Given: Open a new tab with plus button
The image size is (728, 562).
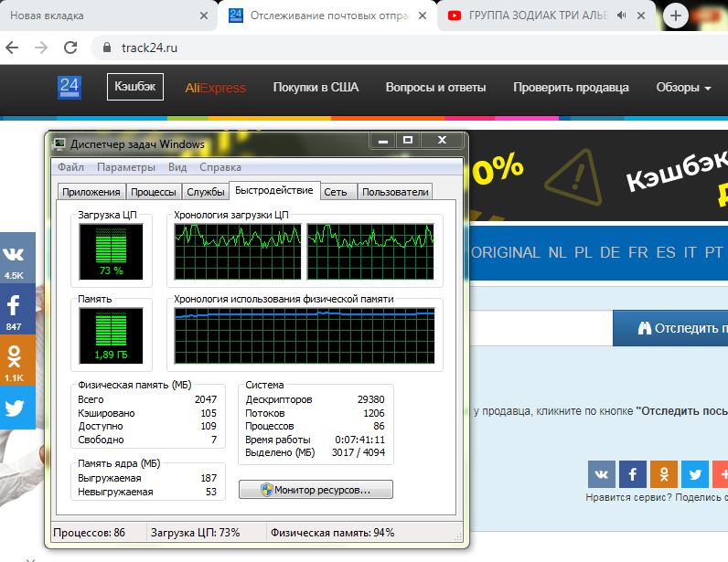Looking at the screenshot, I should tap(676, 16).
